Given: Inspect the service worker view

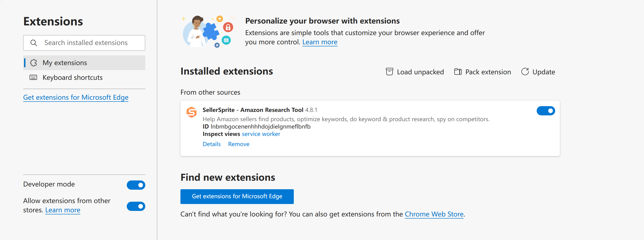Looking at the screenshot, I should (x=261, y=134).
